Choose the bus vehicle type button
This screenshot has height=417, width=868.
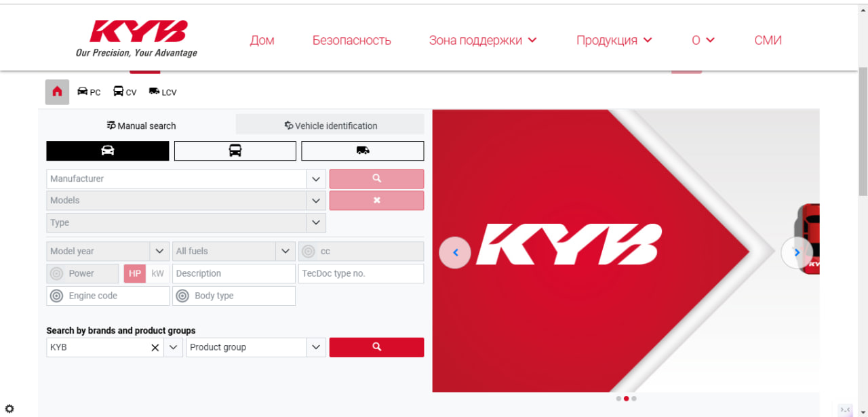tap(235, 151)
